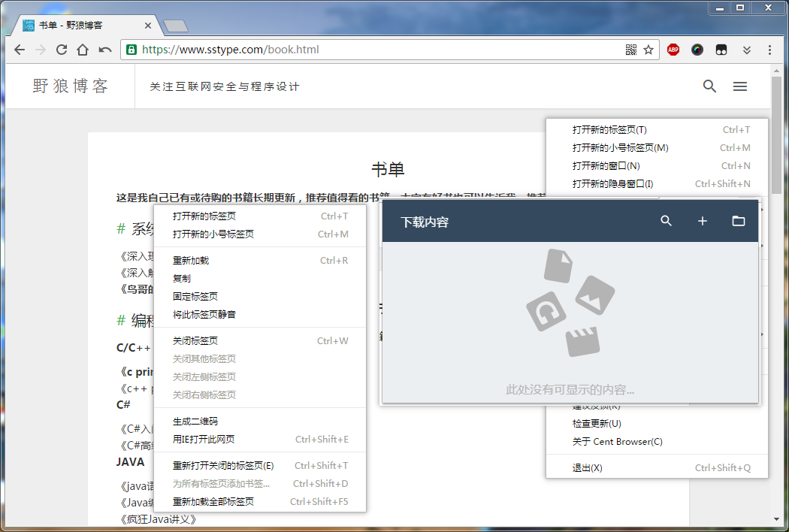Open the QR code generator in the address bar

[x=630, y=50]
